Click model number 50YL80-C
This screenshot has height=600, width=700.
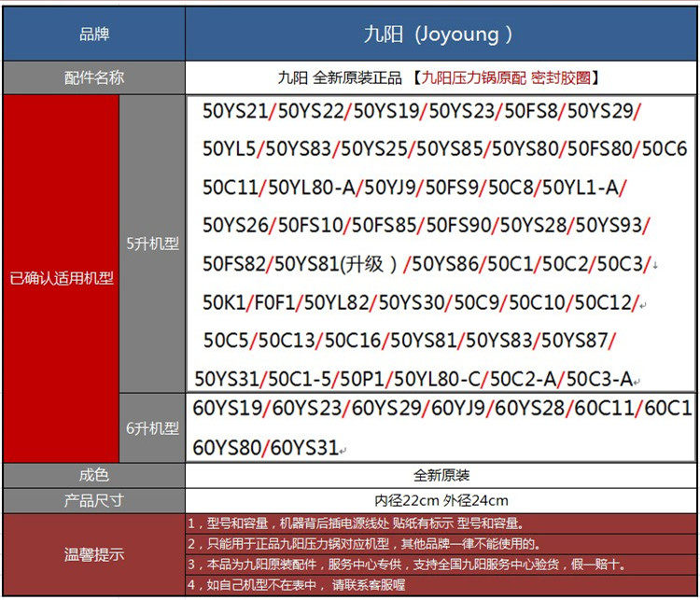pos(437,379)
